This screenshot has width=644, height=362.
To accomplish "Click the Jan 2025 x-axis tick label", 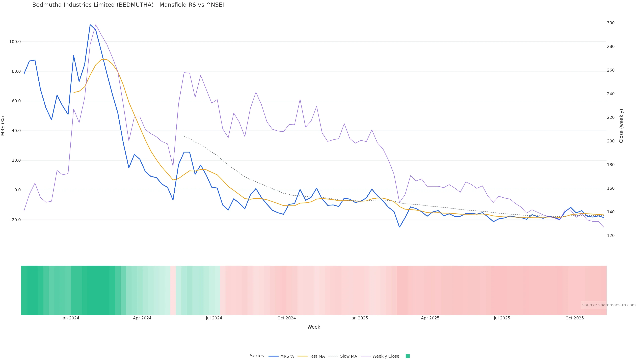I will click(359, 318).
